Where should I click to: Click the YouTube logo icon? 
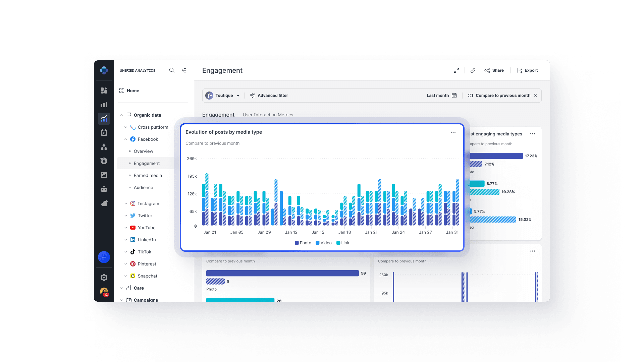point(133,228)
